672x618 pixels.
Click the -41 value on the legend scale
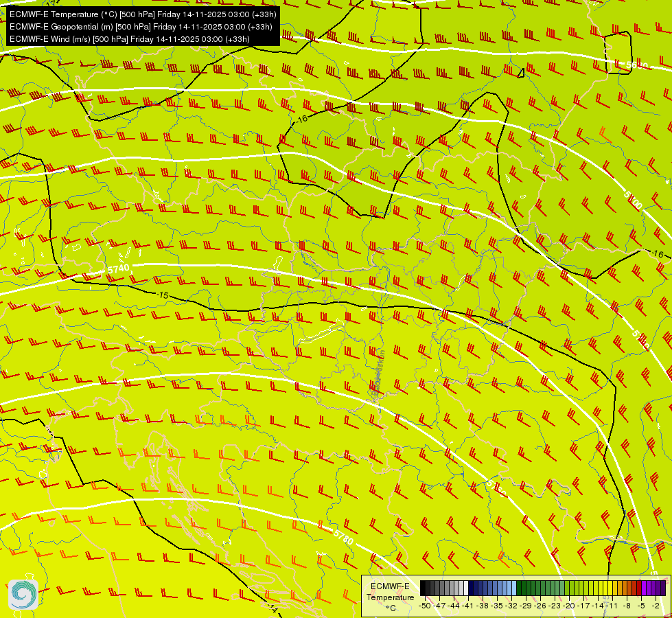click(467, 606)
